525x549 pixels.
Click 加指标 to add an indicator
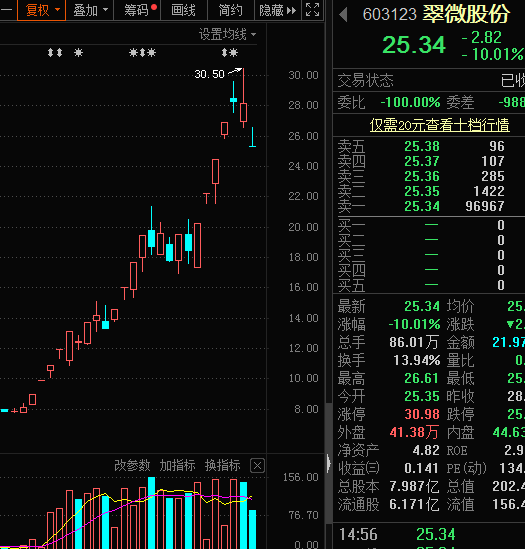tap(177, 466)
